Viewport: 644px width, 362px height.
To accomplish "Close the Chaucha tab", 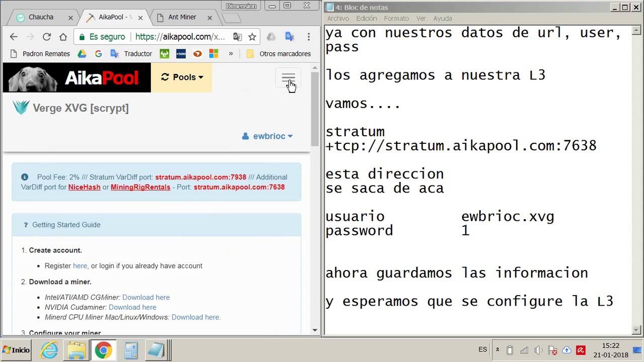I will [x=70, y=18].
